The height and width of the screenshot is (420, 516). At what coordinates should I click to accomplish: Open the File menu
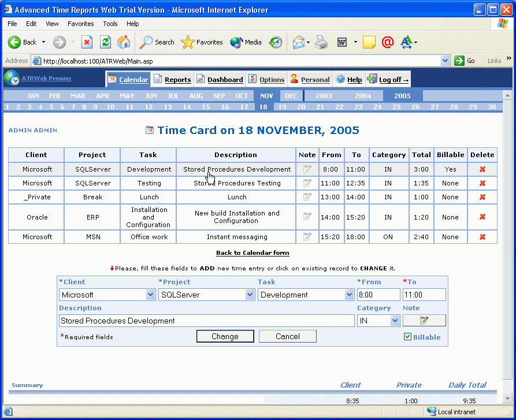pos(12,24)
